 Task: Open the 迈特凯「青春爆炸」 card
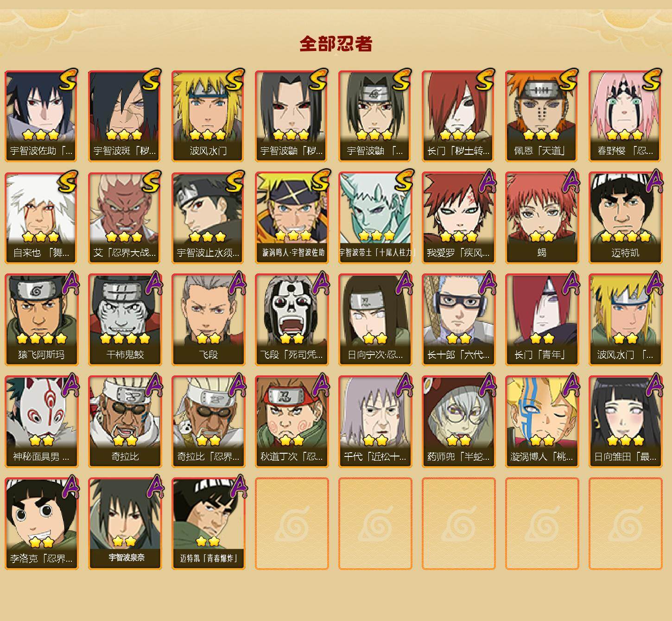(208, 524)
